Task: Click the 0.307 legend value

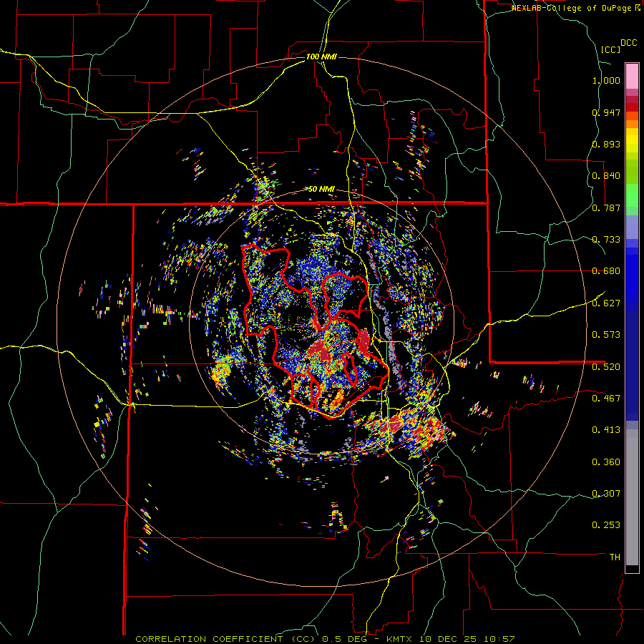Action: [x=606, y=494]
